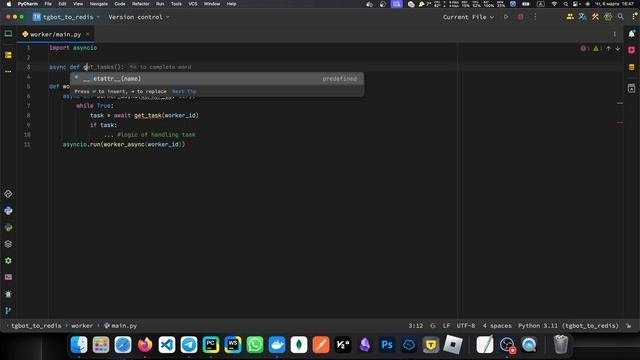The height and width of the screenshot is (360, 640).
Task: Open Telegram from the Dock
Action: pos(189,345)
